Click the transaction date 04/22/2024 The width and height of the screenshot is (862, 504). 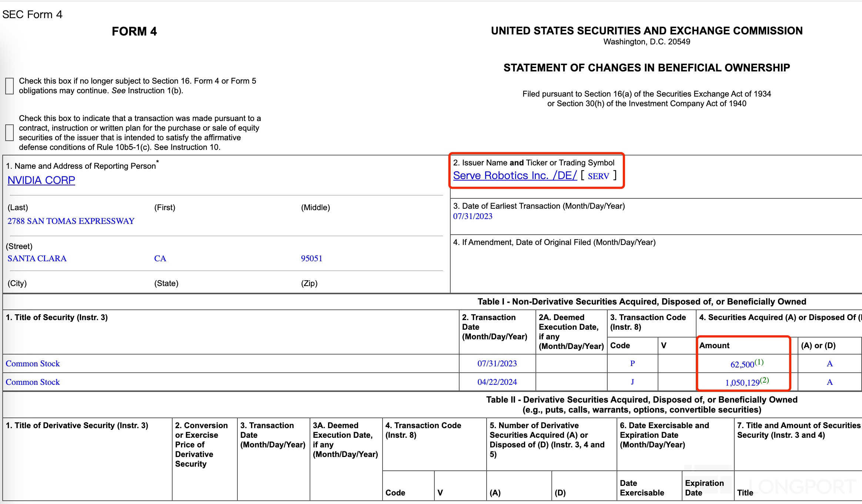(497, 382)
